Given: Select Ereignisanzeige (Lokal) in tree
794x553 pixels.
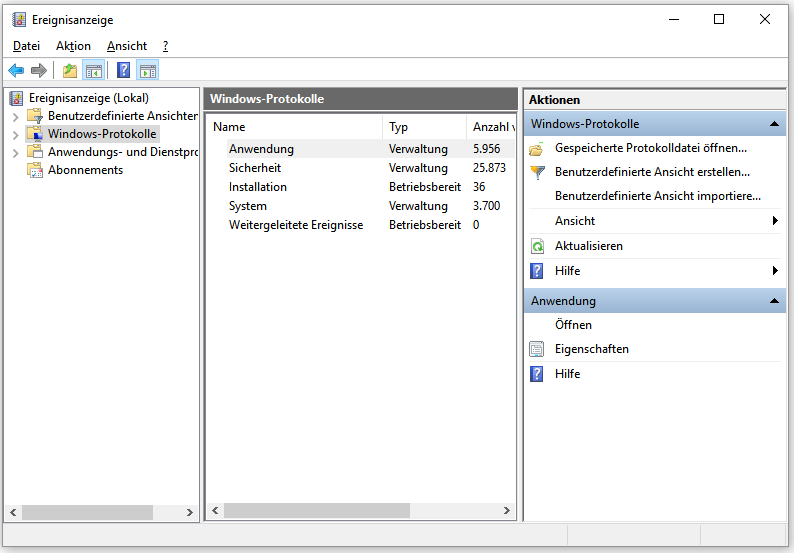Looking at the screenshot, I should tap(89, 98).
